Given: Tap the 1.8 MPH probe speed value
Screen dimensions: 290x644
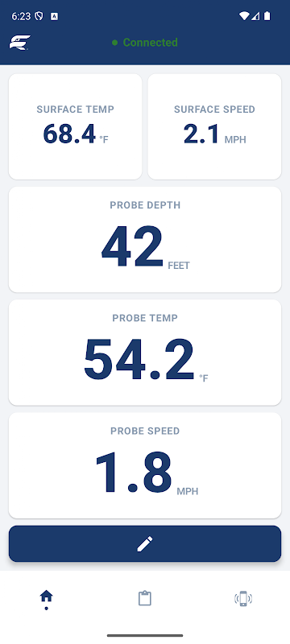Looking at the screenshot, I should [x=147, y=473].
